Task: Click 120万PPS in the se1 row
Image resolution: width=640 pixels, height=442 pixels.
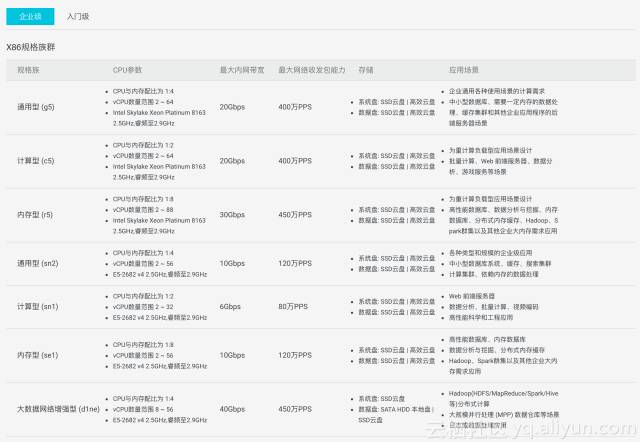Action: [295, 355]
